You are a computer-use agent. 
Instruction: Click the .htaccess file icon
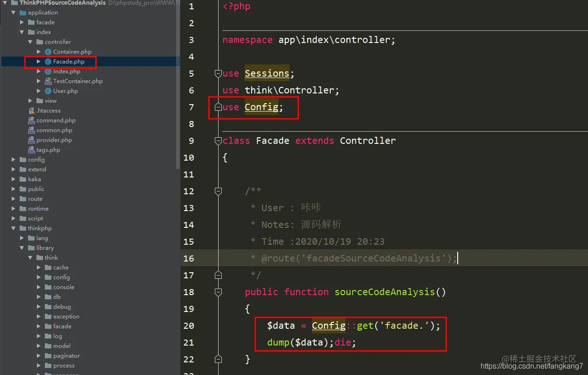pyautogui.click(x=31, y=111)
